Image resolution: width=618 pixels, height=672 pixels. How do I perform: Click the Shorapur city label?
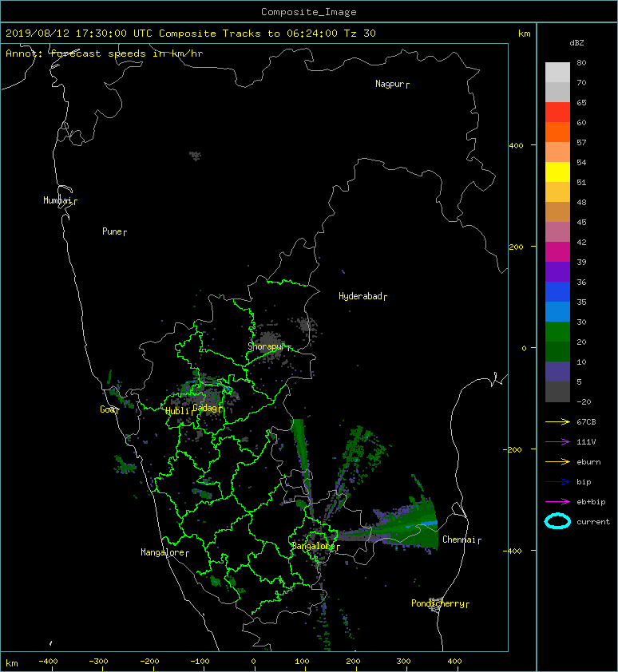click(267, 346)
